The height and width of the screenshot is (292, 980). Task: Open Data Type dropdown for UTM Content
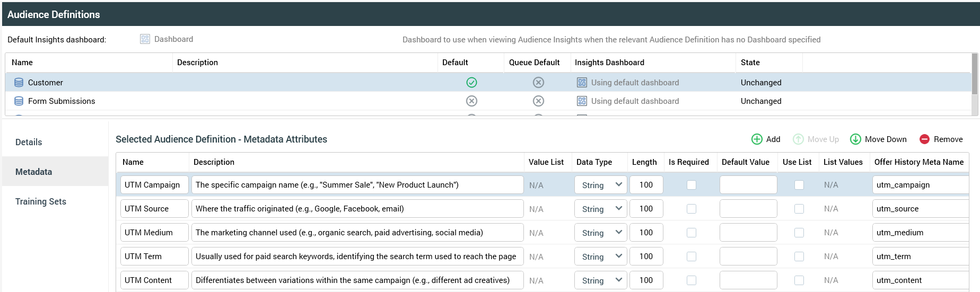coord(601,280)
